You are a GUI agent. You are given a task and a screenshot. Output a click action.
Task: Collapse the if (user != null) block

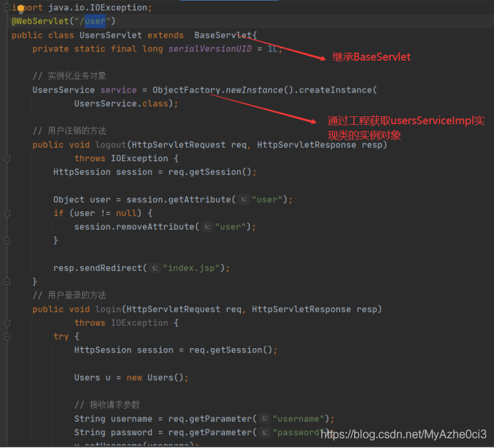(7, 213)
